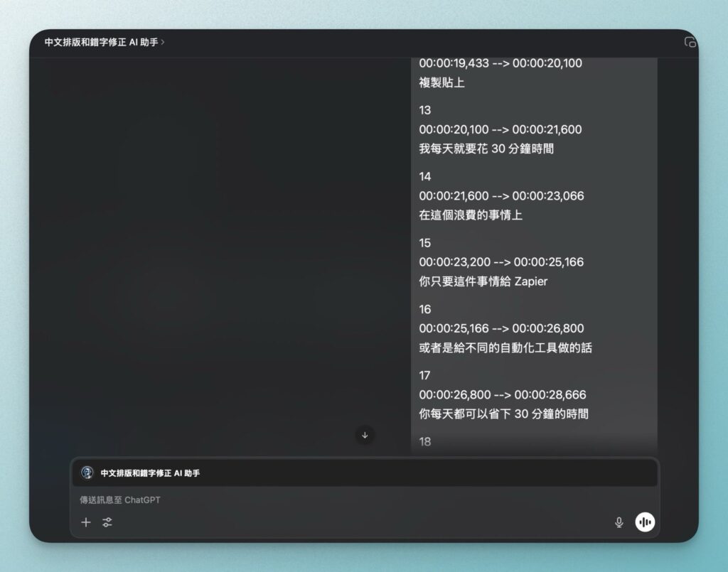Select subtitle number 17
This screenshot has width=728, height=572.
pyautogui.click(x=425, y=375)
